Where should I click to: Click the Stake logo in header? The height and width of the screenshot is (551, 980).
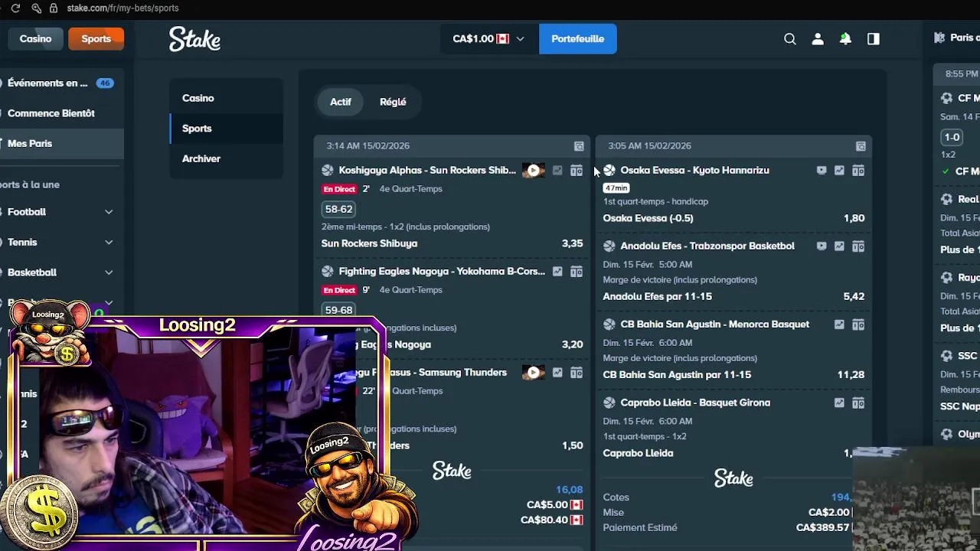pos(194,39)
